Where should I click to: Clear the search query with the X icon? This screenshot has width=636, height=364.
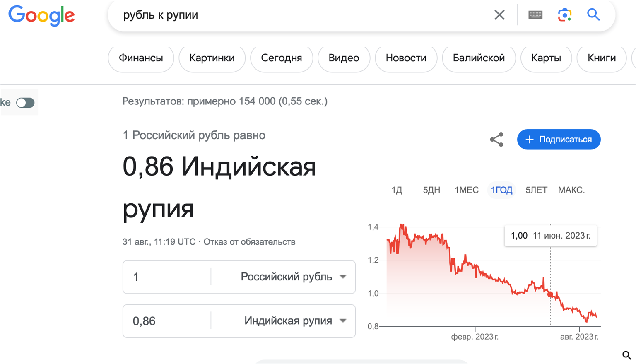pyautogui.click(x=499, y=15)
